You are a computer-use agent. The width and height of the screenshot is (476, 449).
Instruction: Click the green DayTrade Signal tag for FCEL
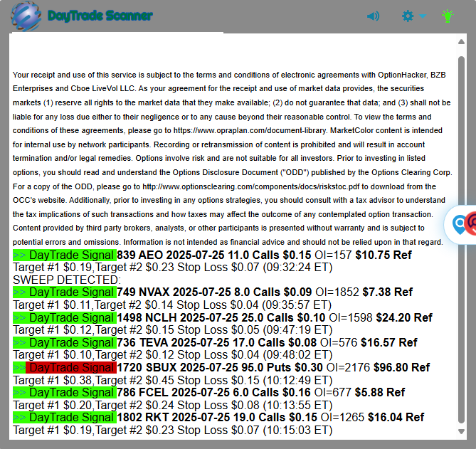[65, 392]
